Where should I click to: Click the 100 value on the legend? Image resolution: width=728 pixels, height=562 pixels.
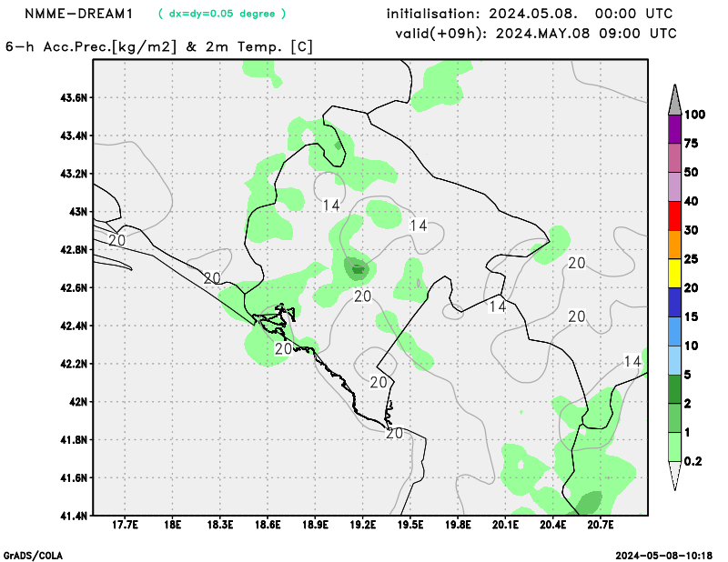(x=694, y=115)
